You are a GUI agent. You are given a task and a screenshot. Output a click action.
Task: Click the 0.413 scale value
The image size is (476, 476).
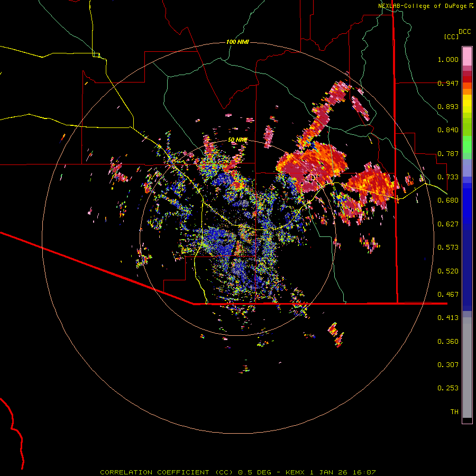[x=448, y=318]
